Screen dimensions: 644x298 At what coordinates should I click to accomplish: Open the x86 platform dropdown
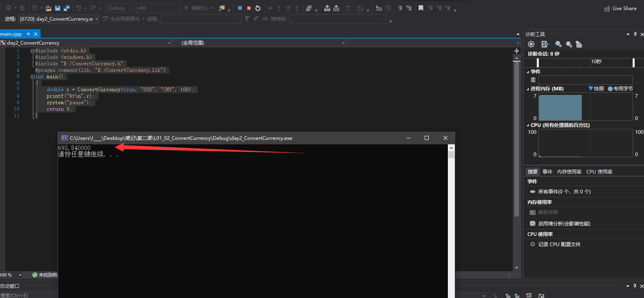coord(158,8)
